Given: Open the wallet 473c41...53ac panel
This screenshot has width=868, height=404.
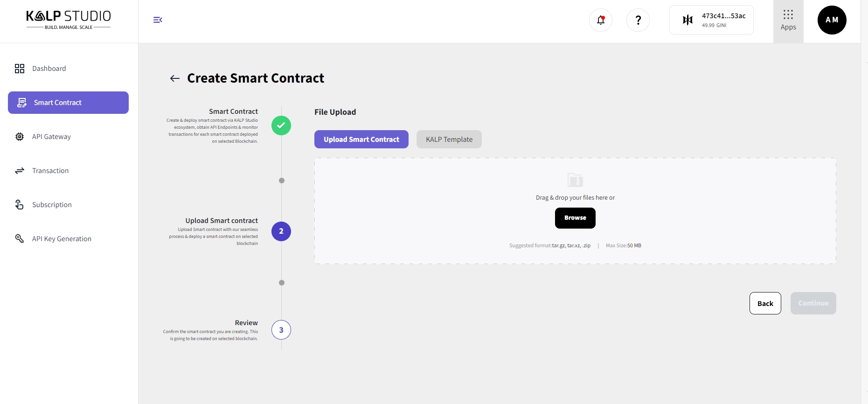Looking at the screenshot, I should pos(711,20).
